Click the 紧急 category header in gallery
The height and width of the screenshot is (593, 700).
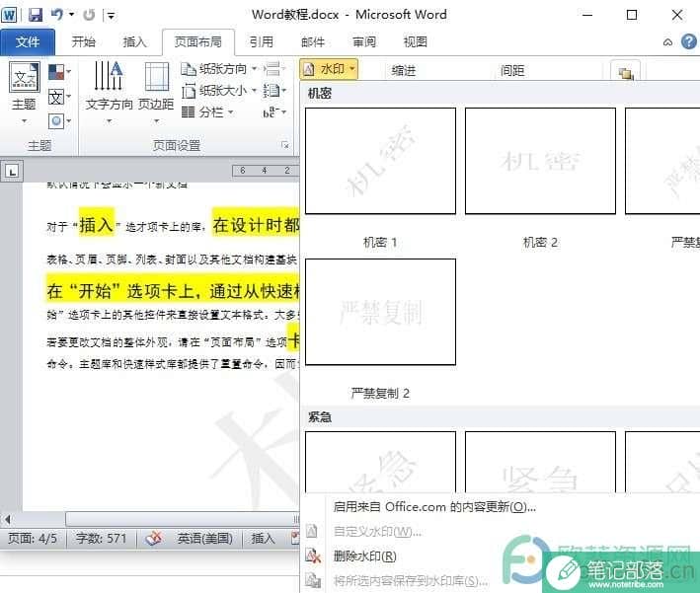[320, 417]
